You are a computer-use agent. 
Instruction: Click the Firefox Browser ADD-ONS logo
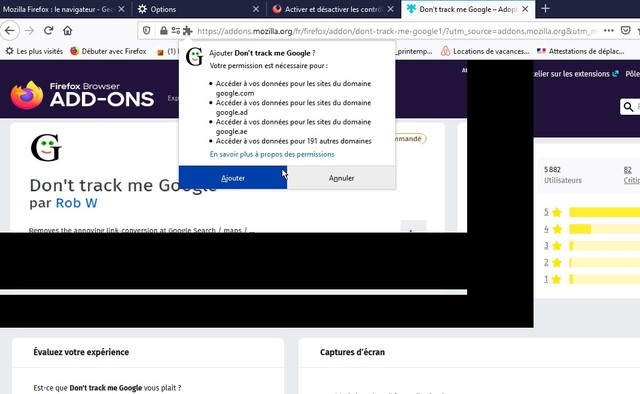pos(82,95)
